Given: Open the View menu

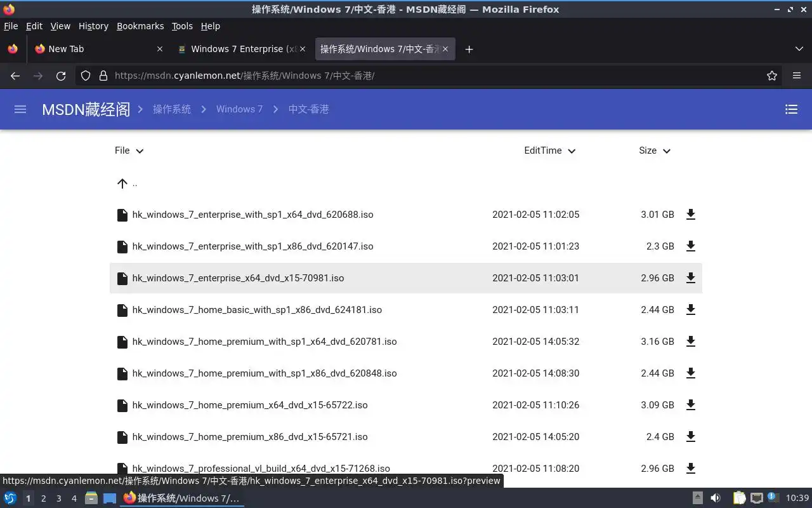Looking at the screenshot, I should (x=60, y=26).
